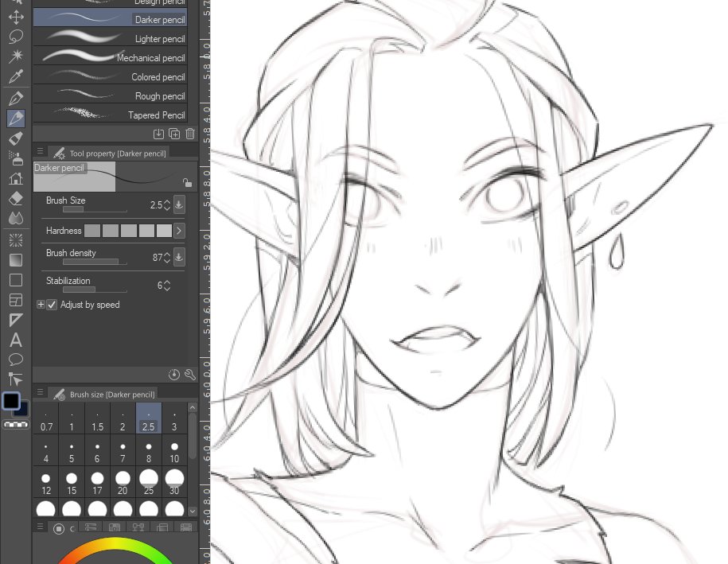Toggle the lock icon on Darker pencil preview
This screenshot has height=564, width=728.
coord(187,182)
